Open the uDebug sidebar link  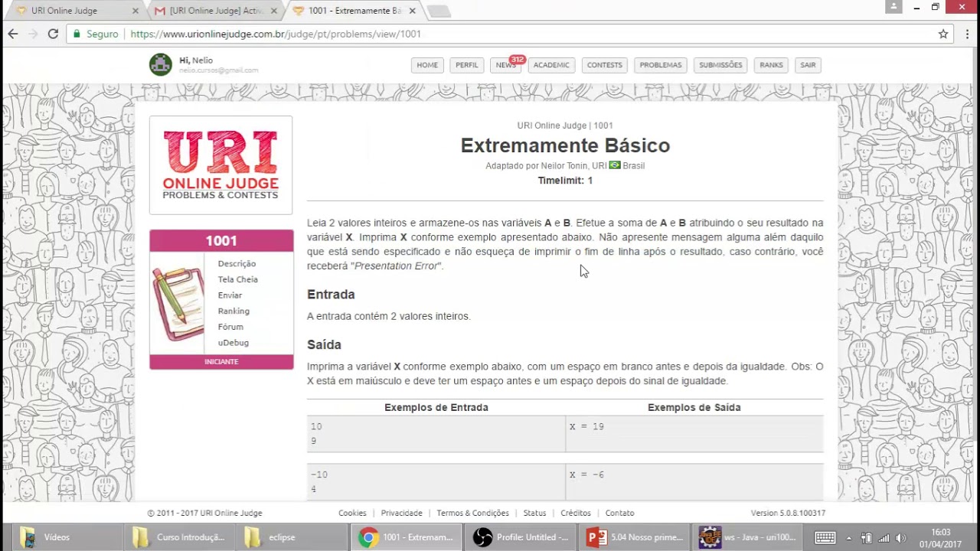[233, 343]
